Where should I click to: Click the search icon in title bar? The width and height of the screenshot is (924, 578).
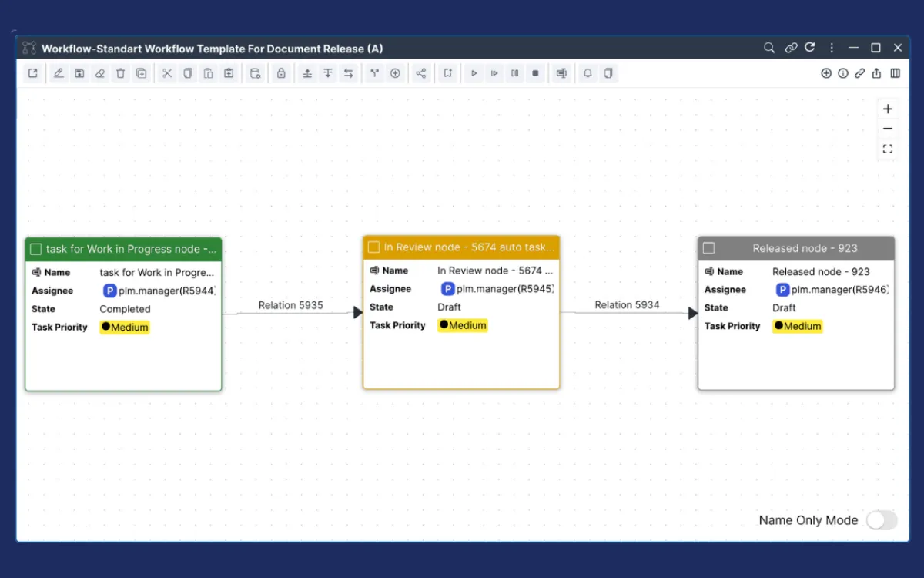click(768, 48)
